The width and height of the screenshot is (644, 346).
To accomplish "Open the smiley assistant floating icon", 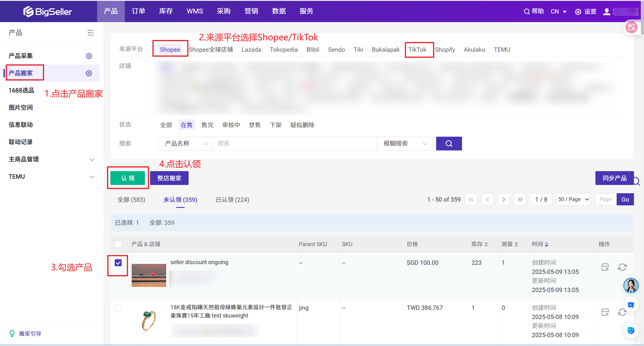I will pyautogui.click(x=631, y=330).
